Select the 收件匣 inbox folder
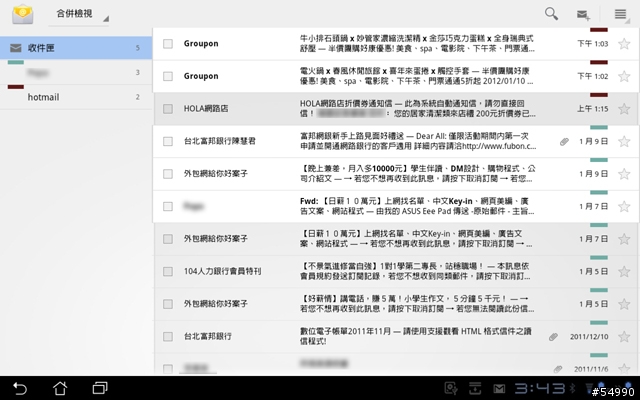The width and height of the screenshot is (640, 400). (x=76, y=48)
